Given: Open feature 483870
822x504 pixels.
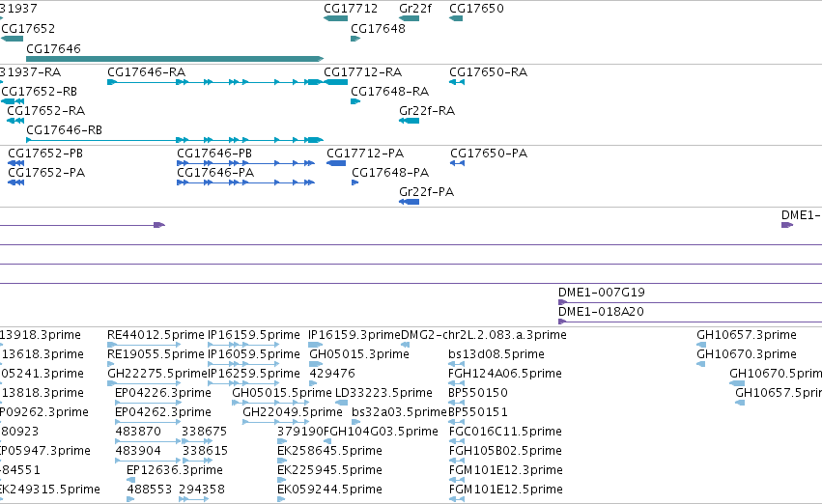Looking at the screenshot, I should pyautogui.click(x=148, y=441).
